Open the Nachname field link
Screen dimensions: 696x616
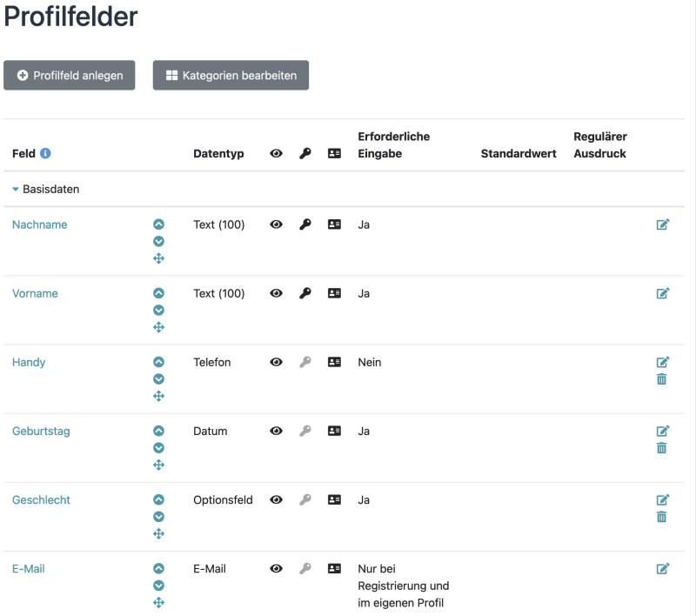[x=39, y=224]
